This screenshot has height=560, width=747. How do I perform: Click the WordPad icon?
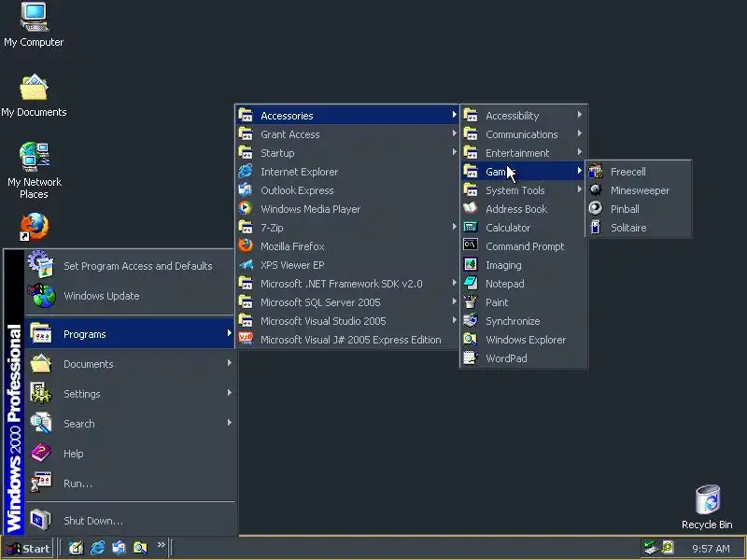point(471,357)
